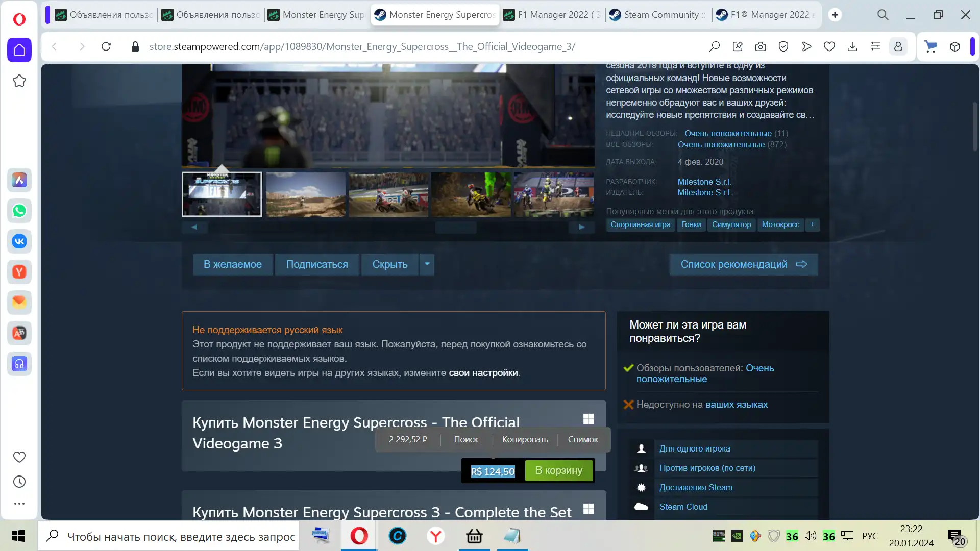This screenshot has width=980, height=551.
Task: Open Aria AI in the sidebar
Action: 19,180
